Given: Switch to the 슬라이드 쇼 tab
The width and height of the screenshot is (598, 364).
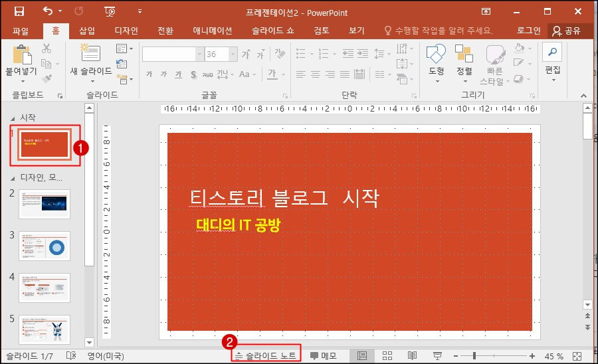Looking at the screenshot, I should 273,31.
